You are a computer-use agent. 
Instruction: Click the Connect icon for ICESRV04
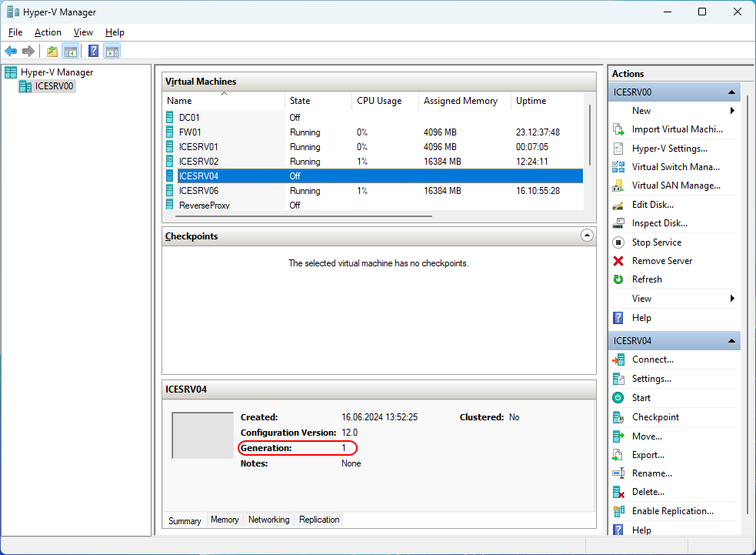click(x=618, y=359)
